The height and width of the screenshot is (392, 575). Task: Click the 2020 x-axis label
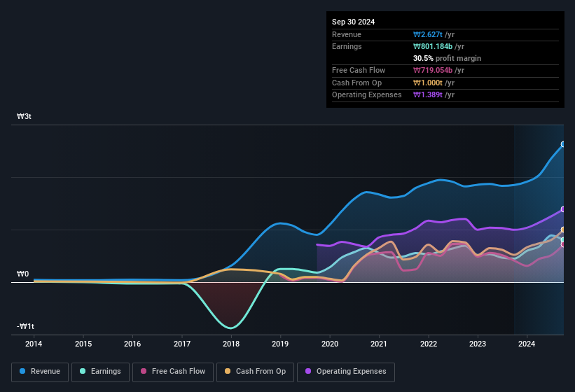pyautogui.click(x=330, y=344)
